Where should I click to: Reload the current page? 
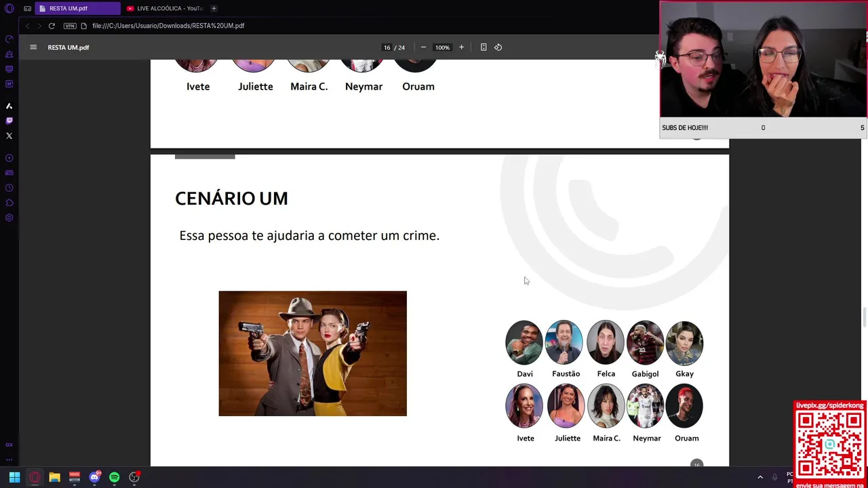(52, 26)
